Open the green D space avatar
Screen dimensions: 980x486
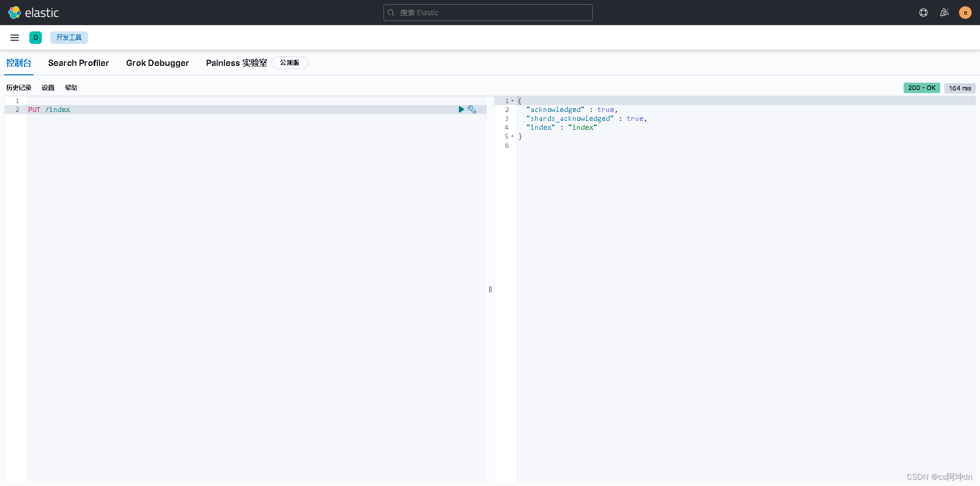click(36, 38)
